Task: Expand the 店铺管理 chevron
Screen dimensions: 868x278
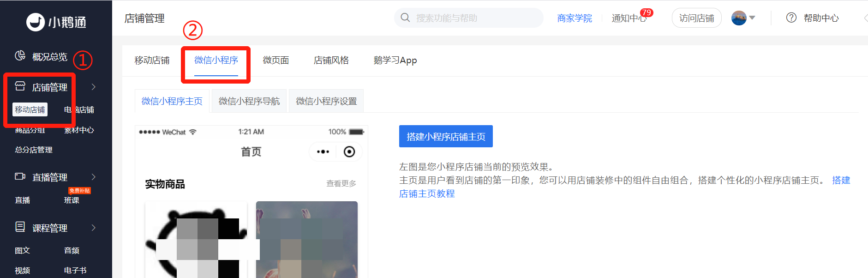Action: click(94, 87)
